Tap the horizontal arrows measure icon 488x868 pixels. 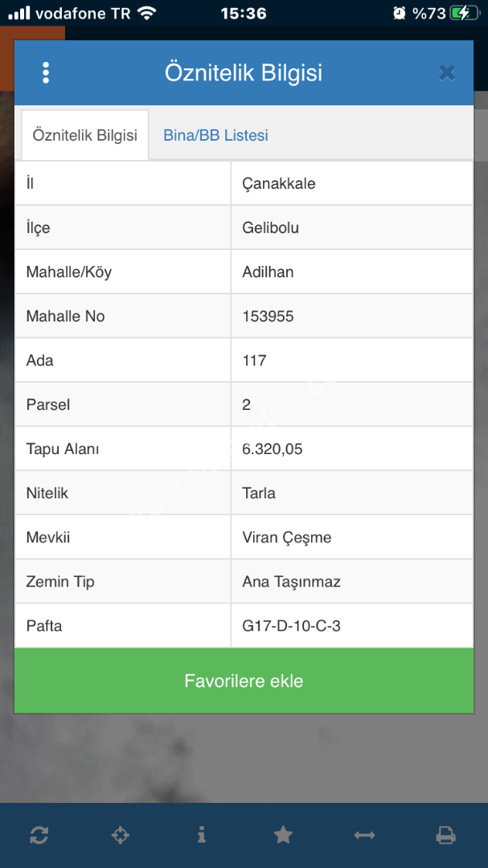364,835
